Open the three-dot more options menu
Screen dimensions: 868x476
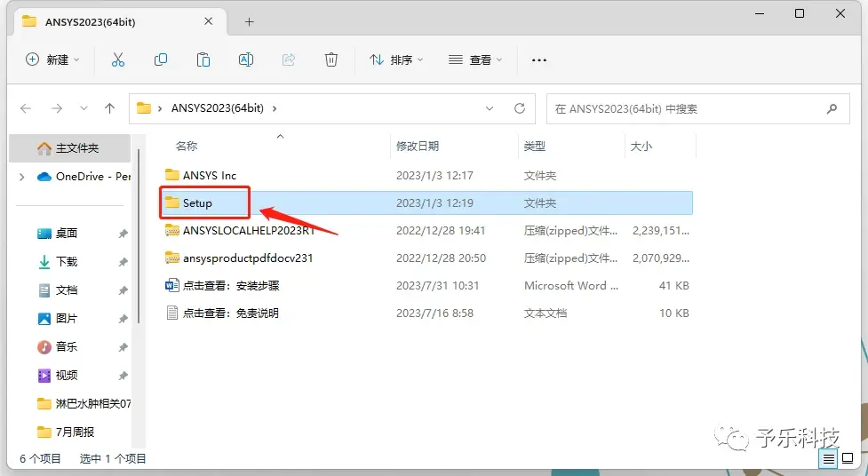click(x=539, y=59)
